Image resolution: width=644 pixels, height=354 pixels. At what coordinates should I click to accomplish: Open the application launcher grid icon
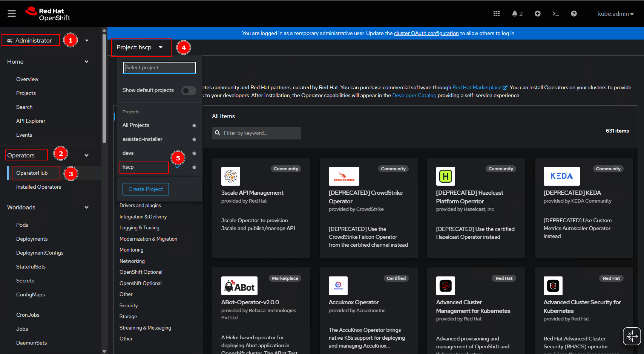click(497, 14)
